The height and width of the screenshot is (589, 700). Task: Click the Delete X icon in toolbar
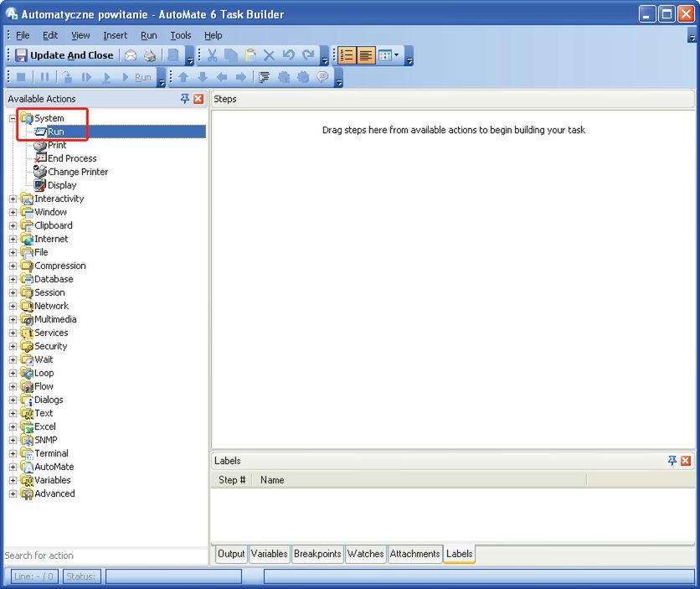click(x=269, y=55)
